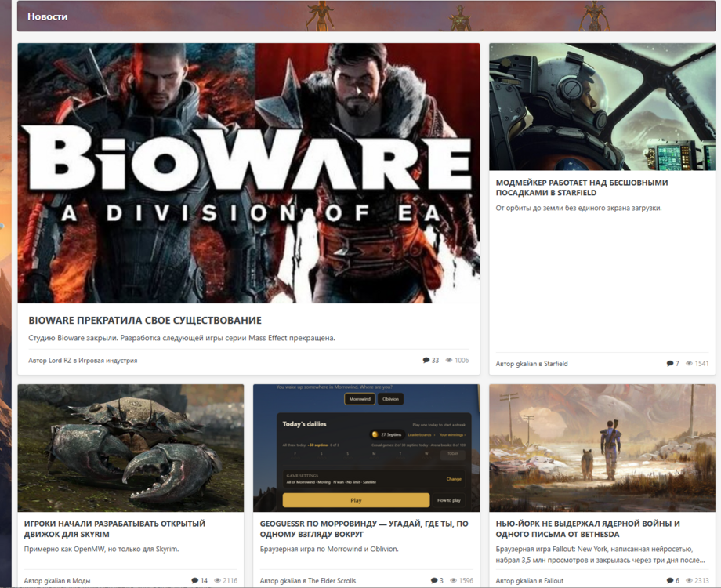Open the "НЬЮ-ЙОРК НЕ ВЫДЕРЖАЛ ЯДЕРНОЙ ВОЙНЫ" headline
The width and height of the screenshot is (721, 588).
588,529
